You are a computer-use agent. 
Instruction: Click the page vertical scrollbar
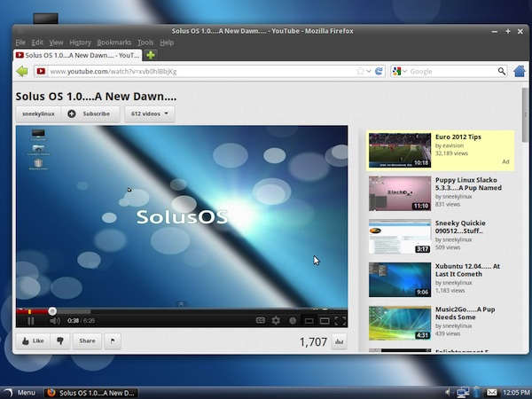[525, 114]
